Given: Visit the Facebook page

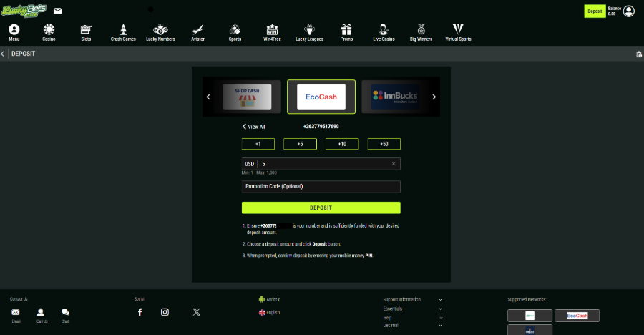Looking at the screenshot, I should tap(140, 312).
